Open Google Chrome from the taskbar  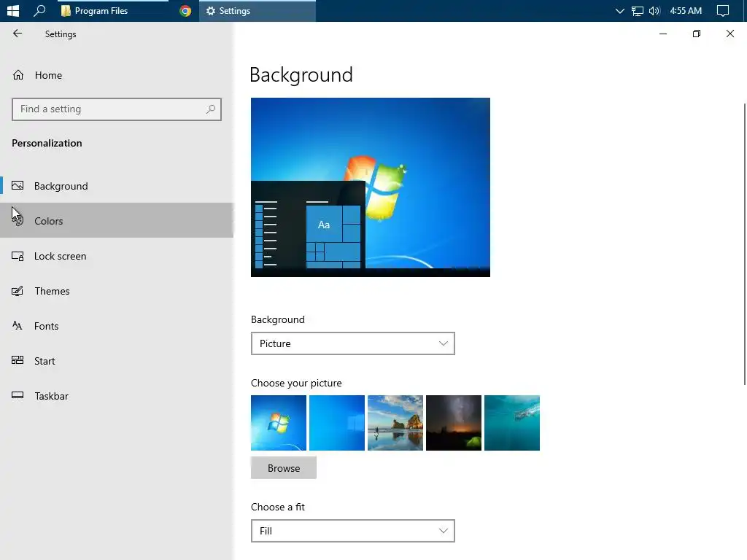pos(185,10)
